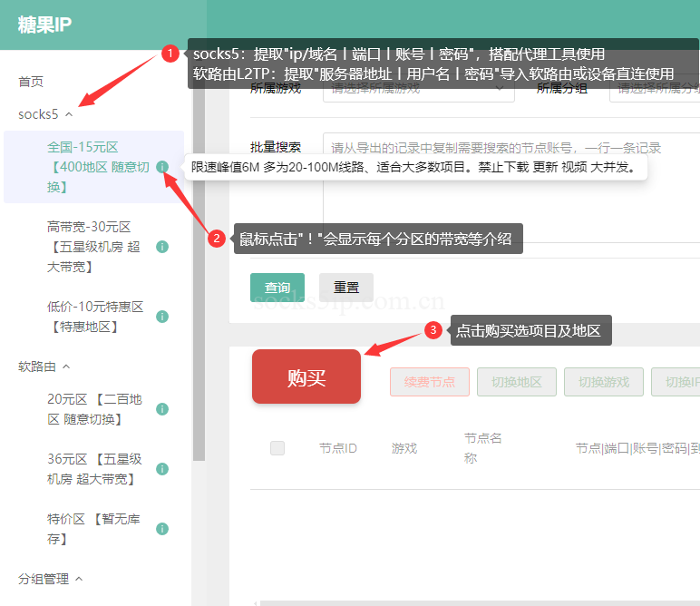Click the 重置 button
The width and height of the screenshot is (700, 606).
tap(346, 288)
